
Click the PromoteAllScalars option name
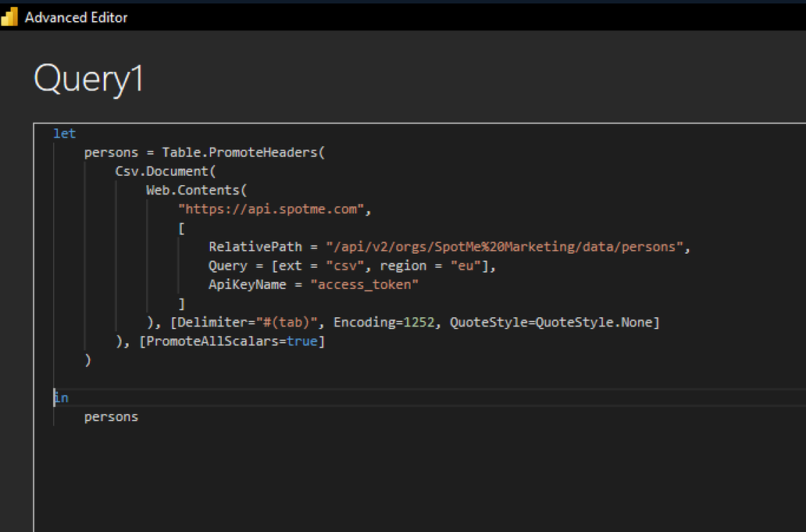point(212,341)
